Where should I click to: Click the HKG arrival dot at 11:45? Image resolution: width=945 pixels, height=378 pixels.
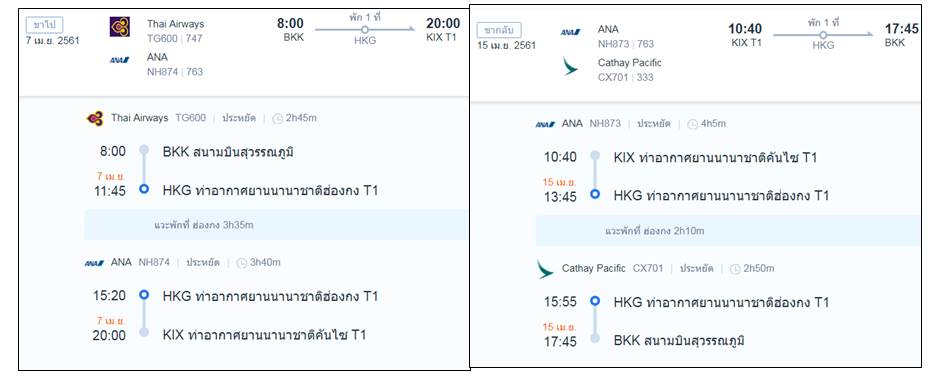(143, 189)
